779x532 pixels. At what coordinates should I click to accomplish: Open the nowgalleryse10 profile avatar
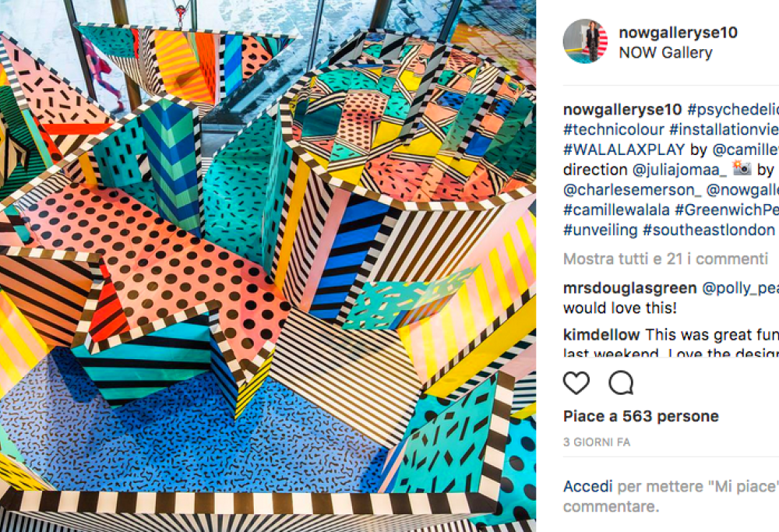coord(585,41)
